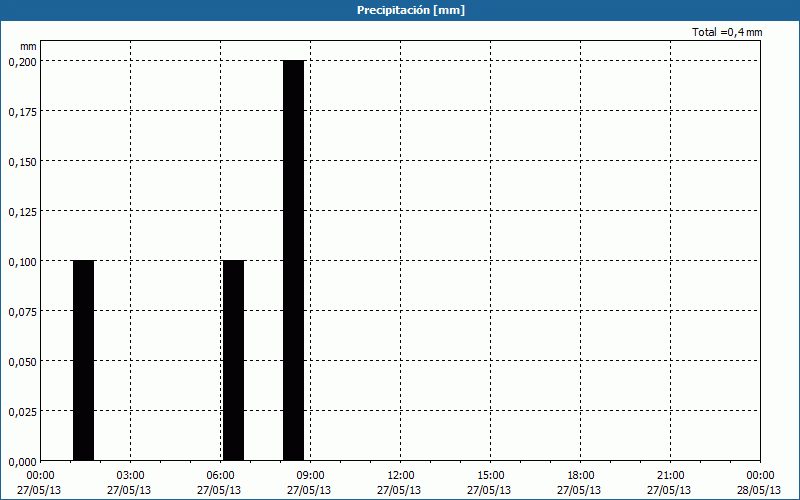This screenshot has width=800, height=500.
Task: Click the precipitation bar near 01:30
Action: pos(84,361)
